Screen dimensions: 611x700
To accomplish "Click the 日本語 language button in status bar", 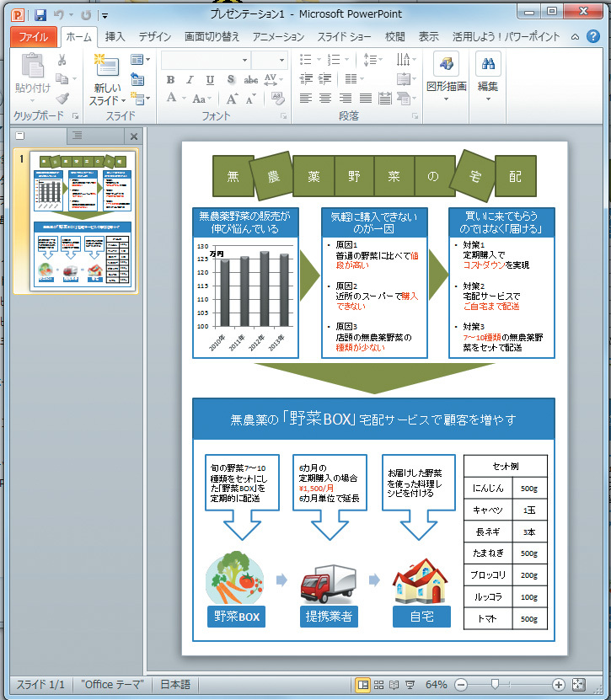I will point(175,685).
